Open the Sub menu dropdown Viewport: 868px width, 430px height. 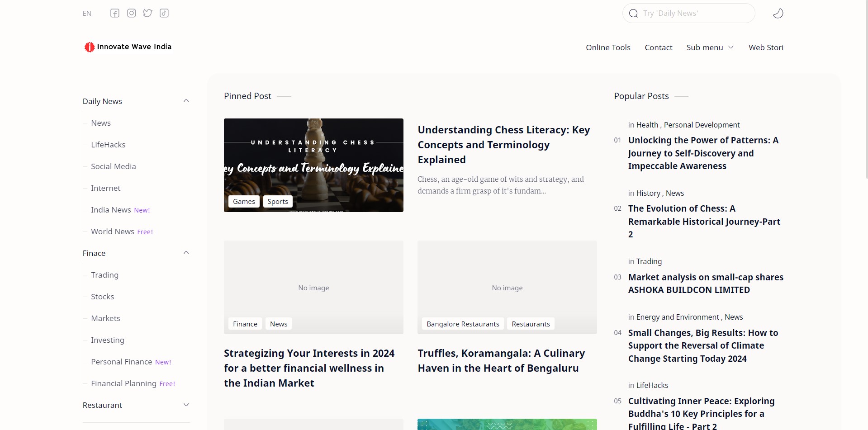[x=710, y=47]
